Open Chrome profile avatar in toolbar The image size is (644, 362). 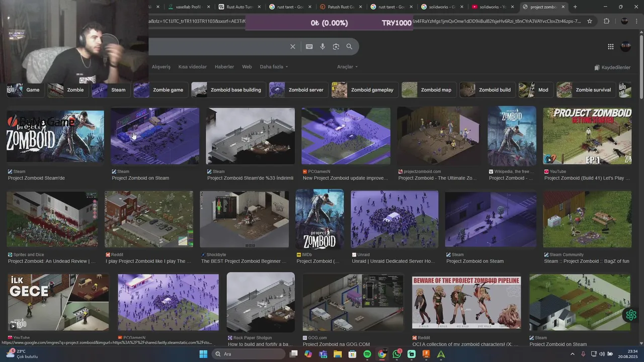(x=624, y=21)
